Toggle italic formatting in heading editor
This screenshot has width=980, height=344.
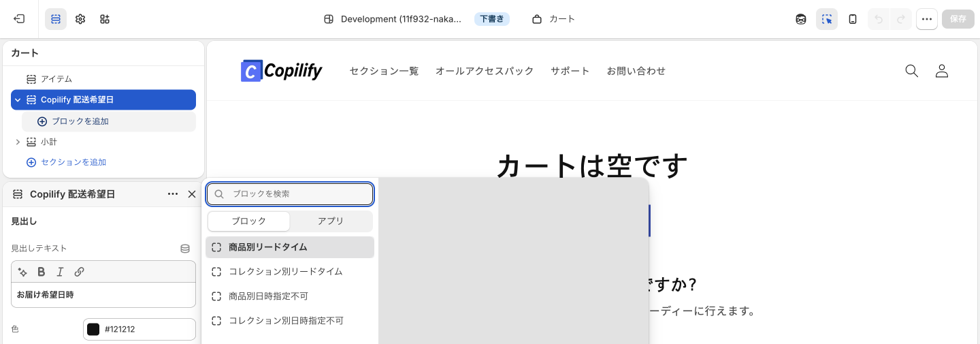(60, 272)
